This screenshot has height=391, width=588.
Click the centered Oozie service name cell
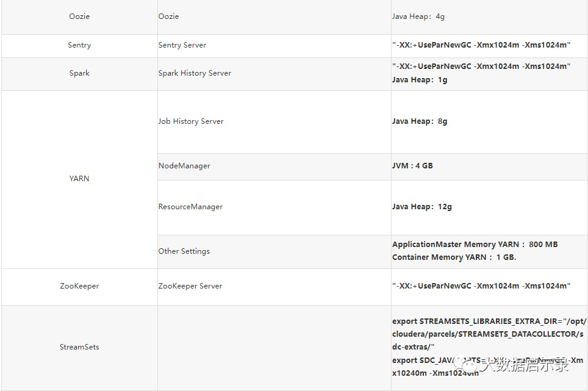pos(79,16)
